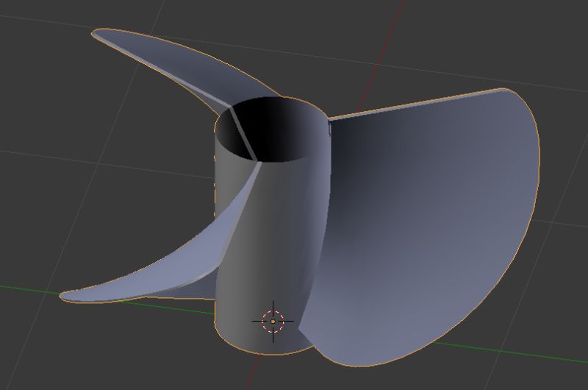Click the 3D cursor crosshair on the hub
The image size is (588, 390).
pos(273,322)
